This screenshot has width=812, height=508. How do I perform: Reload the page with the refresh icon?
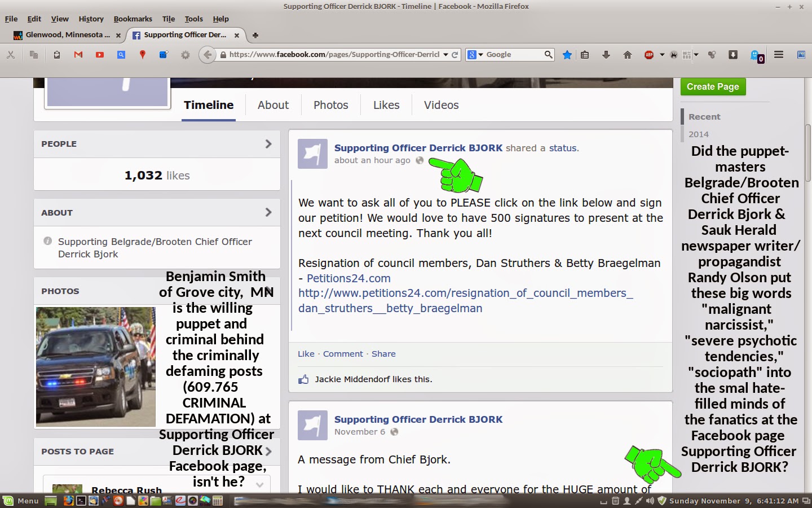pos(455,55)
